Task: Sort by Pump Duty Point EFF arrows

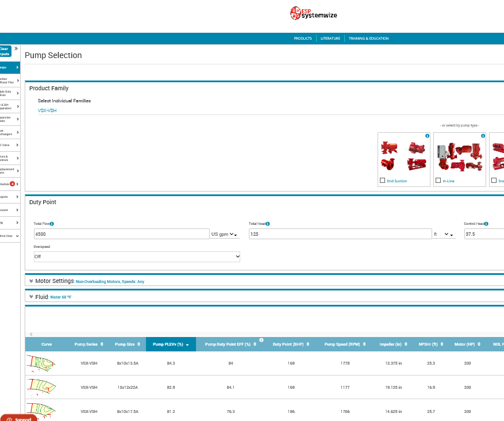Action: [255, 344]
